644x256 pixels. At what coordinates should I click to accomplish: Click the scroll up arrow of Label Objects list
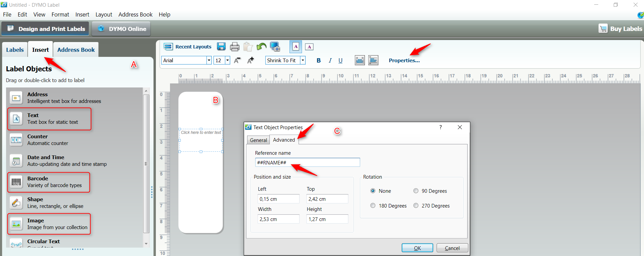[146, 91]
